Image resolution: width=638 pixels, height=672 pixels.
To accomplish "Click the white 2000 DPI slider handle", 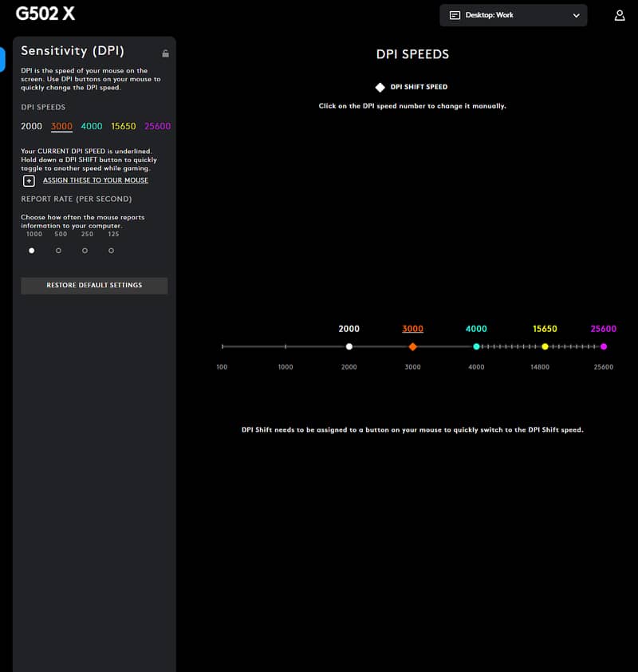I will [x=349, y=346].
